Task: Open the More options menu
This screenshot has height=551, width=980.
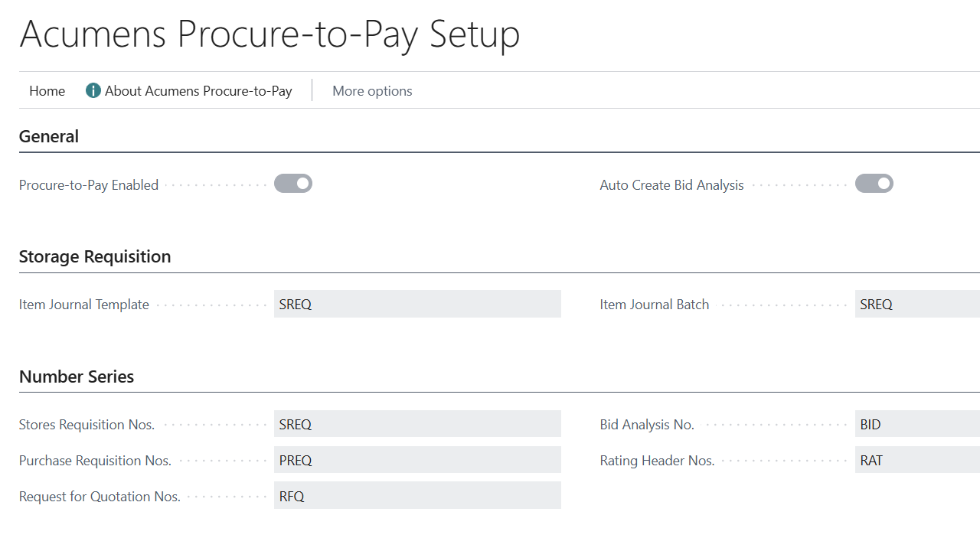Action: tap(372, 90)
